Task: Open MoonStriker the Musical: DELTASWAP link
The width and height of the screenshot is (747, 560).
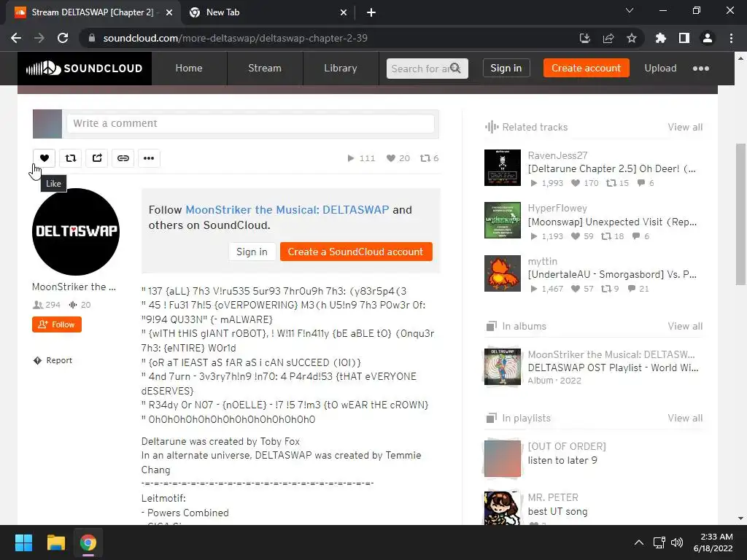Action: (x=287, y=209)
